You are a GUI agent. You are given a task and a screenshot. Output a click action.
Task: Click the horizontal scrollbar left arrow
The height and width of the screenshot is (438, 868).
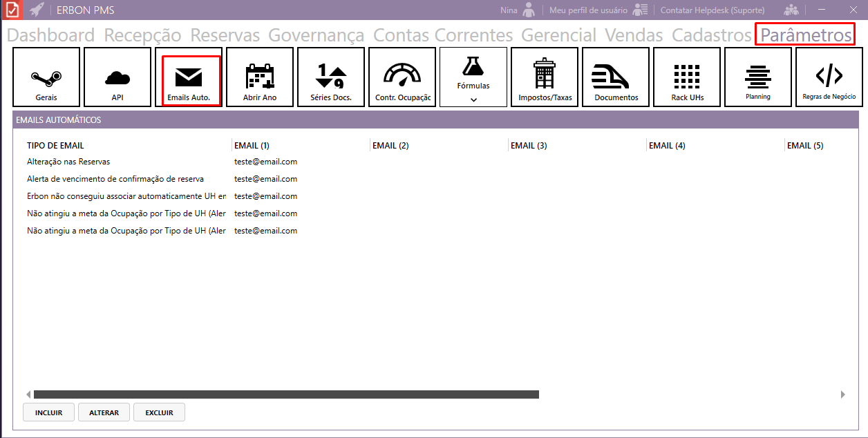click(29, 394)
